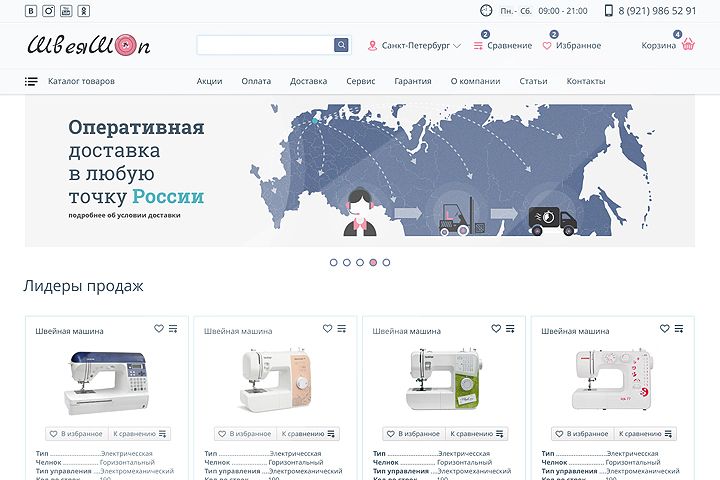Focus the site search input field
Viewport: 720px width, 480px height.
pos(265,45)
